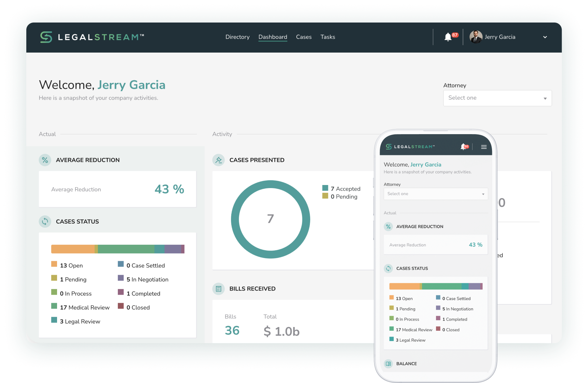Click the Cases Presented gavel icon
The image size is (588, 383).
(219, 160)
